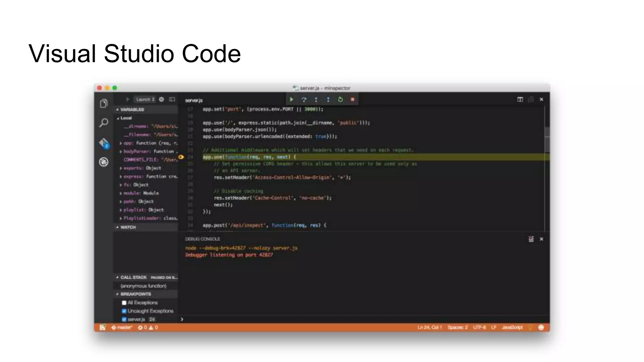This screenshot has width=644, height=362.
Task: Select the COMMENTS_FILE variable row
Action: [146, 160]
